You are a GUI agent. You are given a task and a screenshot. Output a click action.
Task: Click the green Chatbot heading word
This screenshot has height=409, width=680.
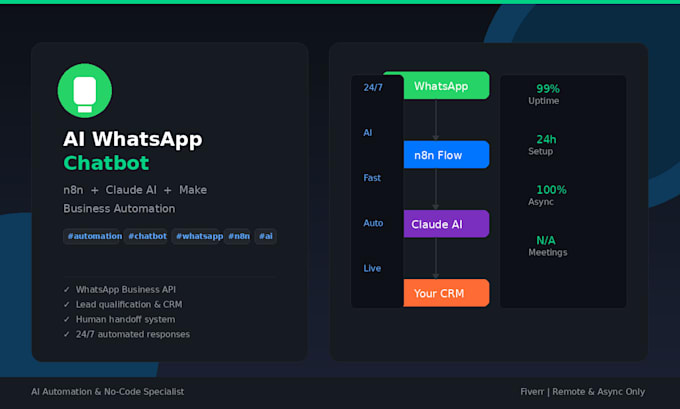[106, 164]
